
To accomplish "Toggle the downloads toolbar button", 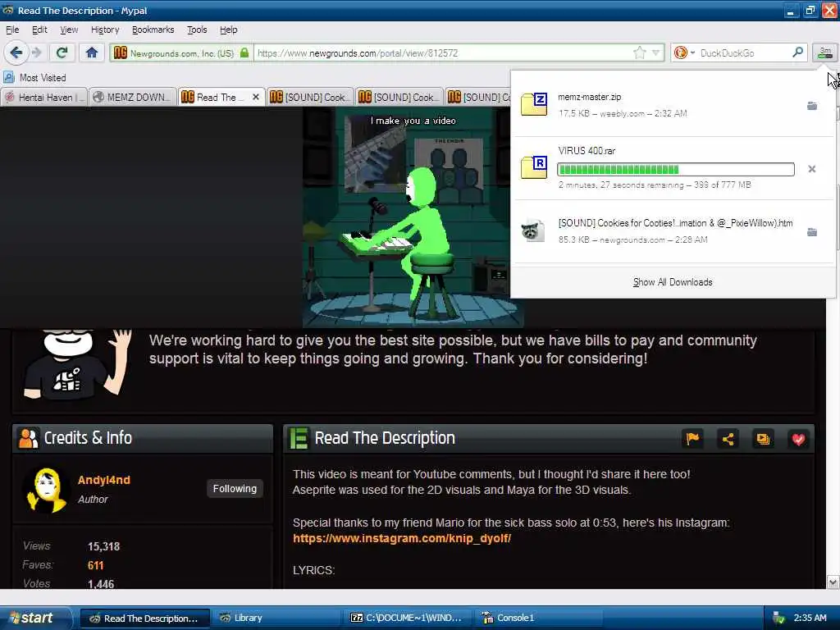I will click(825, 52).
